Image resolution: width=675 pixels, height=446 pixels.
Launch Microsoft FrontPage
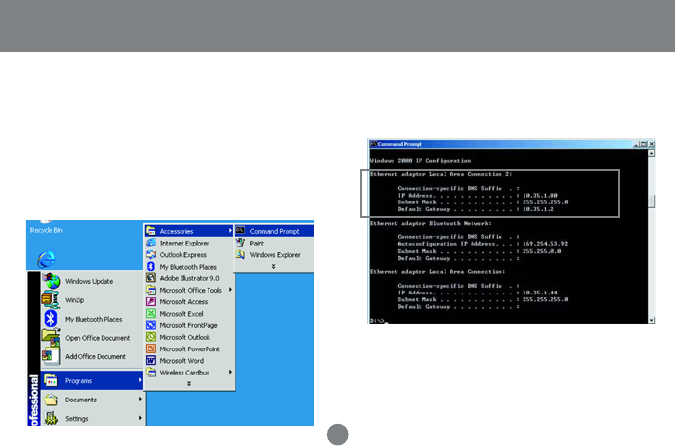point(189,325)
